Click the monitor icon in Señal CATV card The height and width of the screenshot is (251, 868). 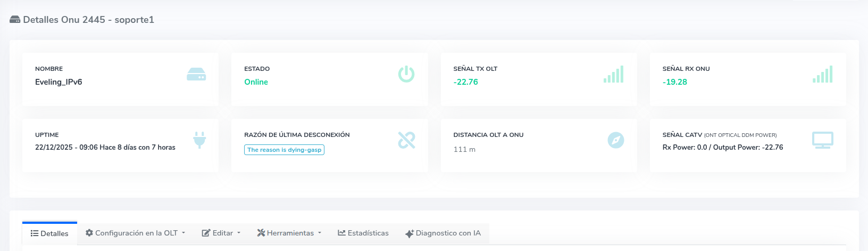point(822,140)
